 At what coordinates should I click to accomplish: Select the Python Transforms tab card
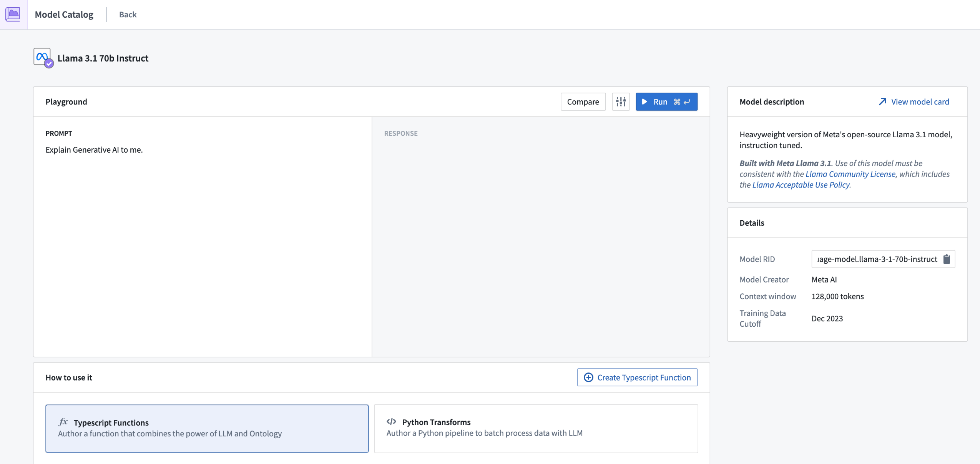coord(536,428)
